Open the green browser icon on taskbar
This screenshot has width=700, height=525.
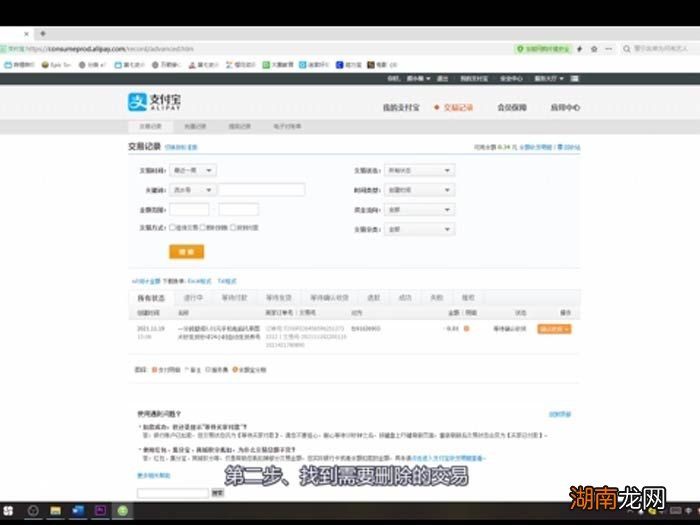(123, 511)
